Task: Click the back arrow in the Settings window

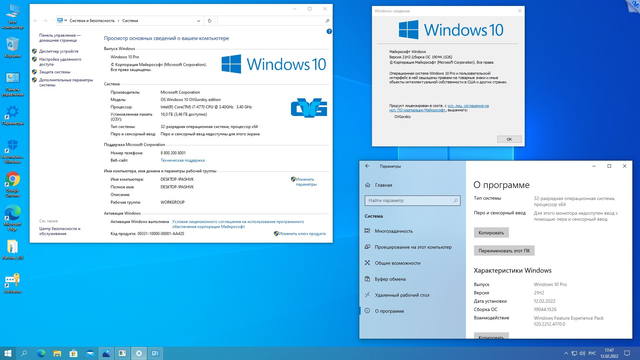Action: pos(367,166)
